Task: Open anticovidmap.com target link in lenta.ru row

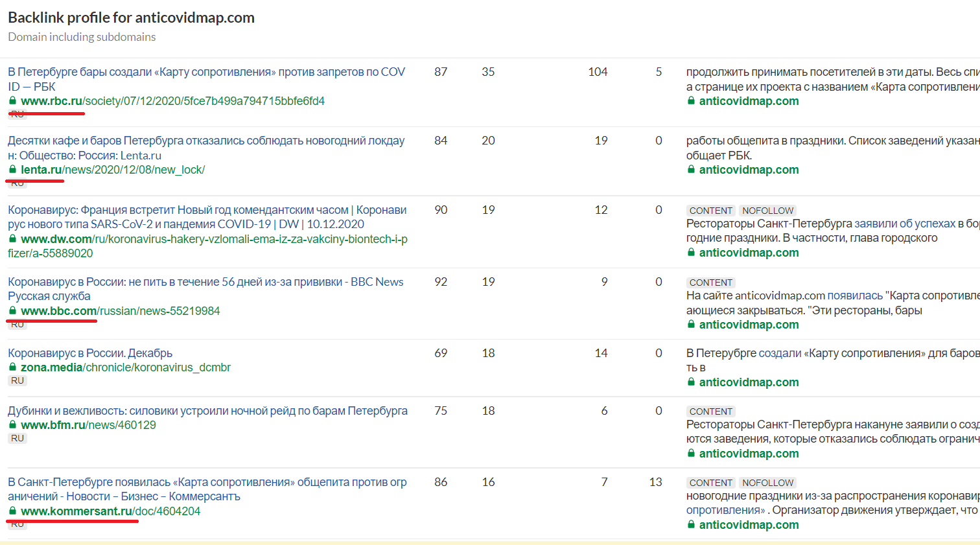Action: (749, 170)
